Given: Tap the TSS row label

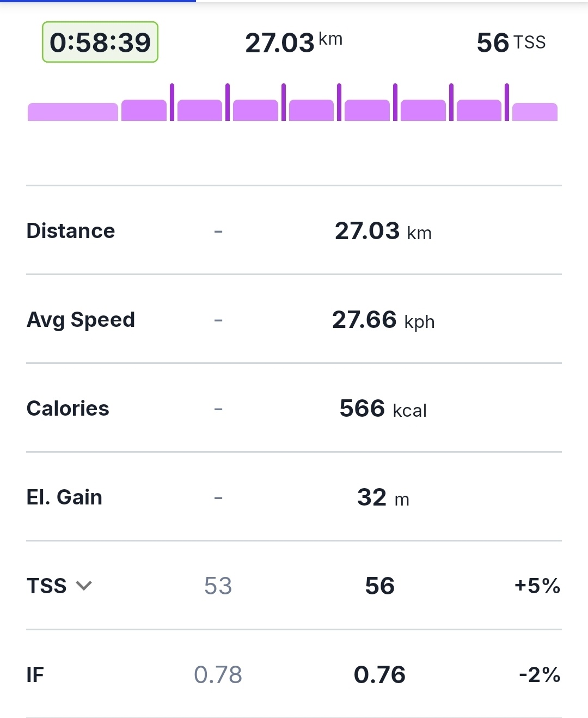Looking at the screenshot, I should tap(47, 586).
